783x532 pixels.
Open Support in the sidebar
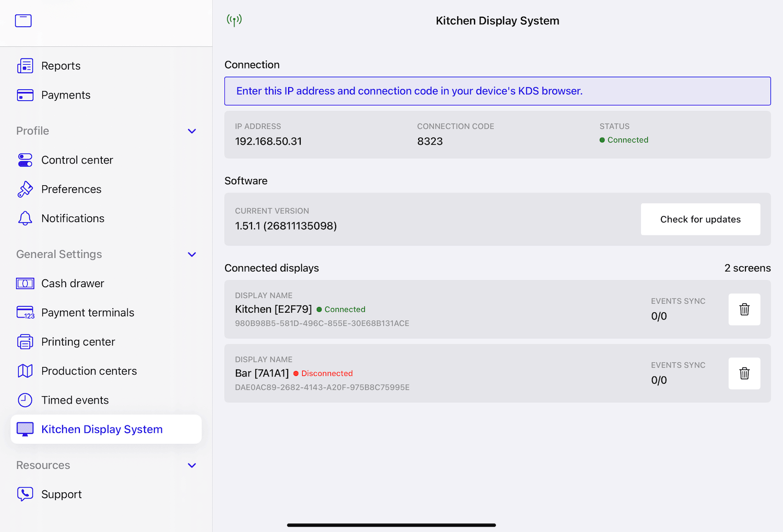pyautogui.click(x=106, y=494)
